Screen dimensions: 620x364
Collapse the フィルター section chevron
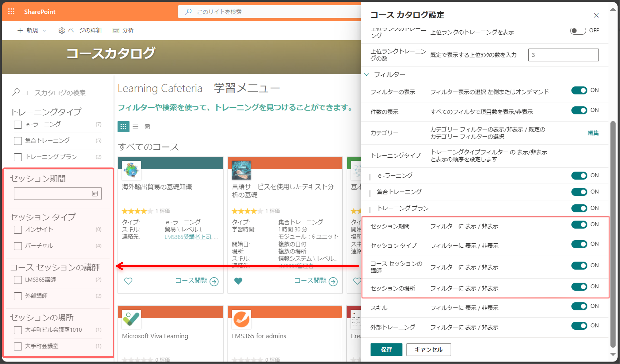point(367,74)
